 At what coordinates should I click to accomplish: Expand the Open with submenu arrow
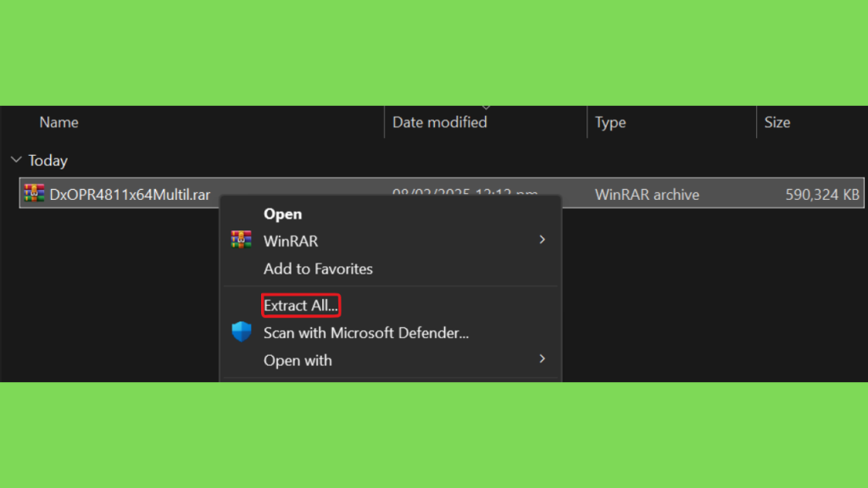542,359
